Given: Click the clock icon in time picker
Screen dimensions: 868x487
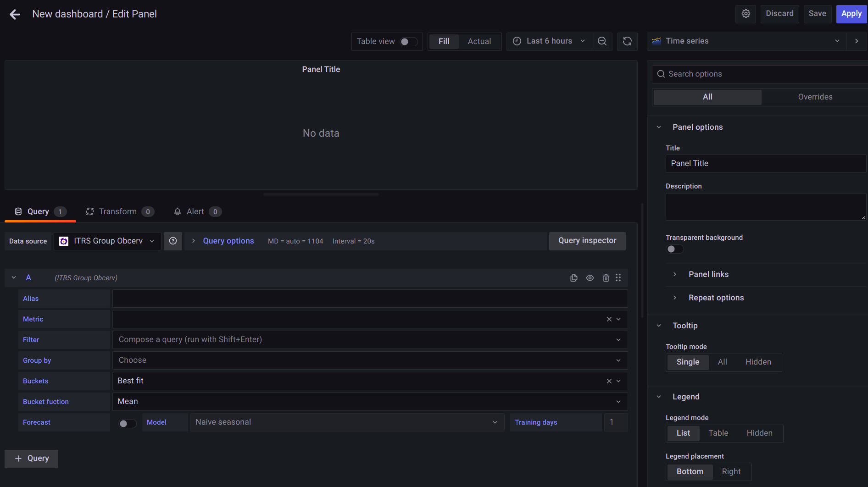Looking at the screenshot, I should point(517,41).
